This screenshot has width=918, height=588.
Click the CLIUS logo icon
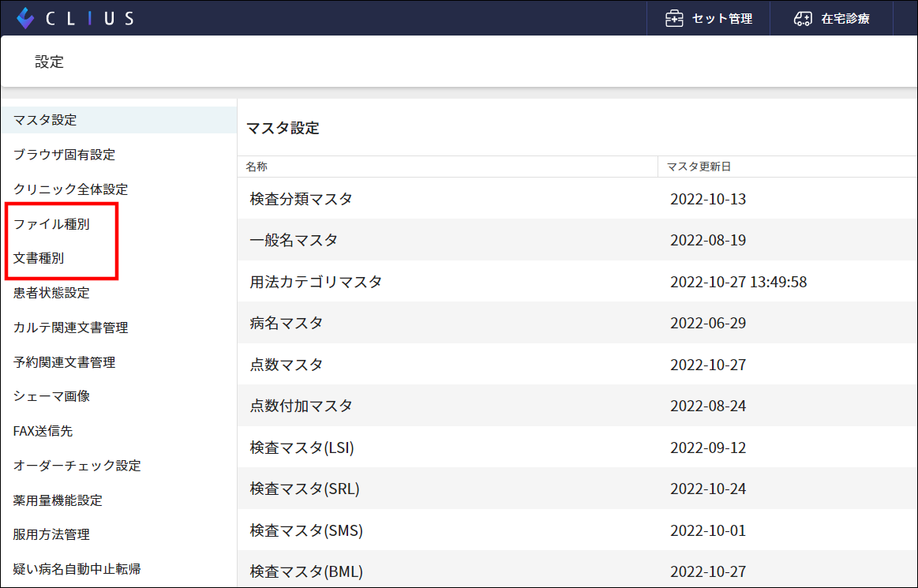click(24, 17)
